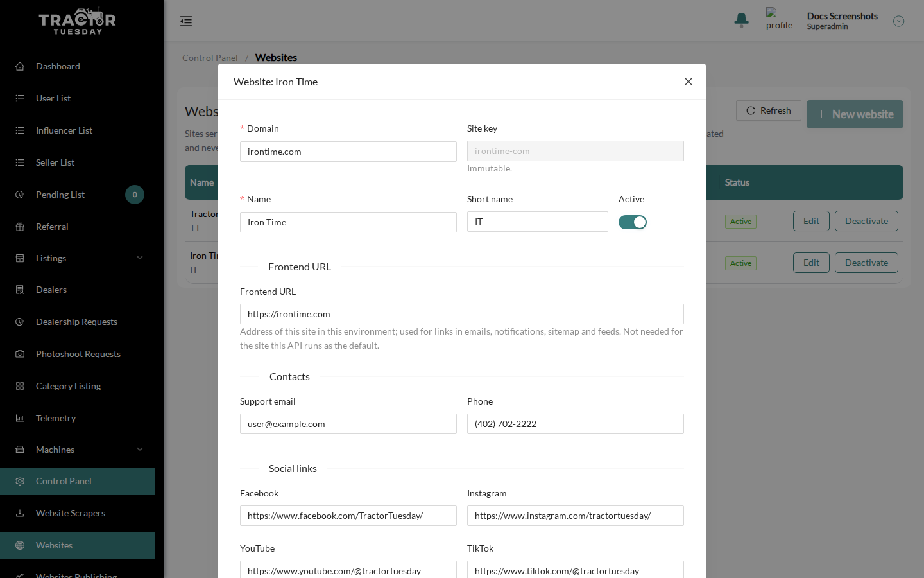This screenshot has width=924, height=578.
Task: Collapse sidebar with the menu fold icon
Action: click(x=186, y=21)
